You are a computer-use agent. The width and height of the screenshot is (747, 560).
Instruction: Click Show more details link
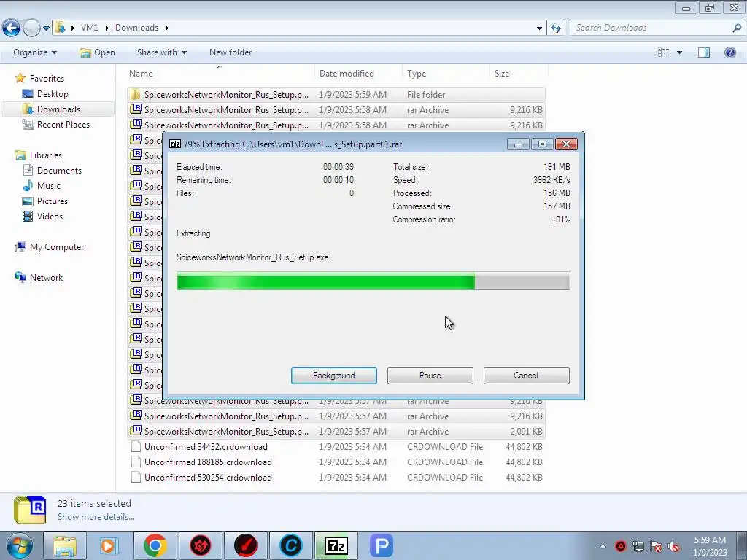click(x=96, y=517)
